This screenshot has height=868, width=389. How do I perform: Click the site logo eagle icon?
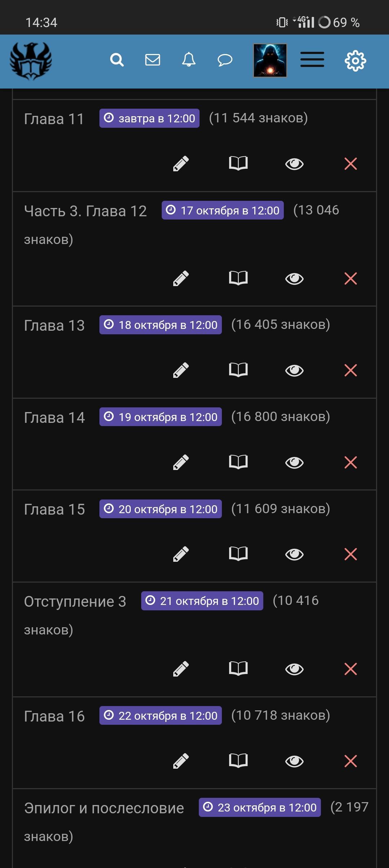pyautogui.click(x=31, y=61)
